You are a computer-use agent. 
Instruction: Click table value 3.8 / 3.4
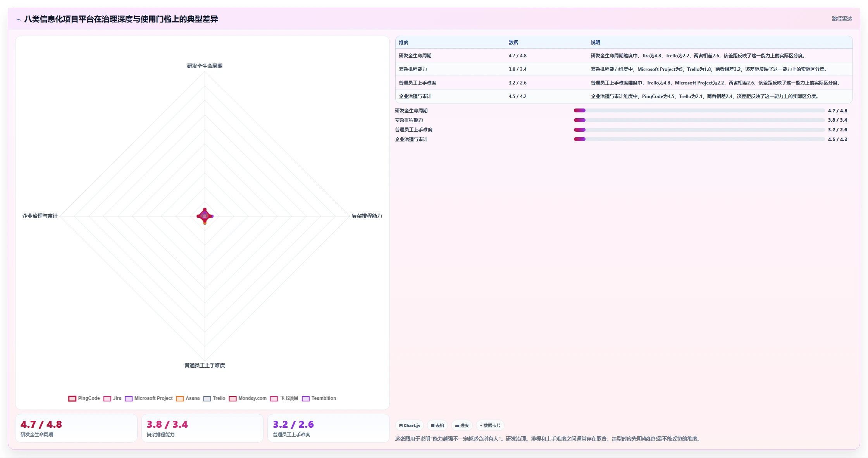click(517, 69)
